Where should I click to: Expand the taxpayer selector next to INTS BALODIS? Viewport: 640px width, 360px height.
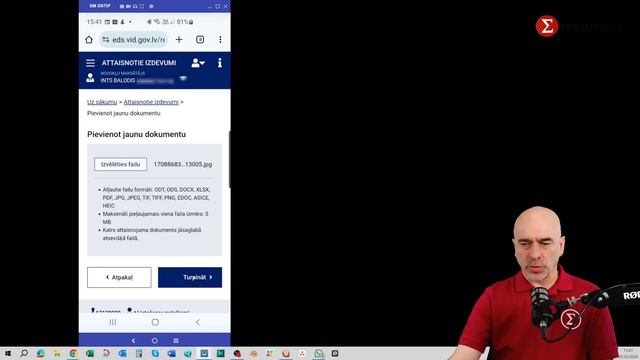click(x=183, y=78)
